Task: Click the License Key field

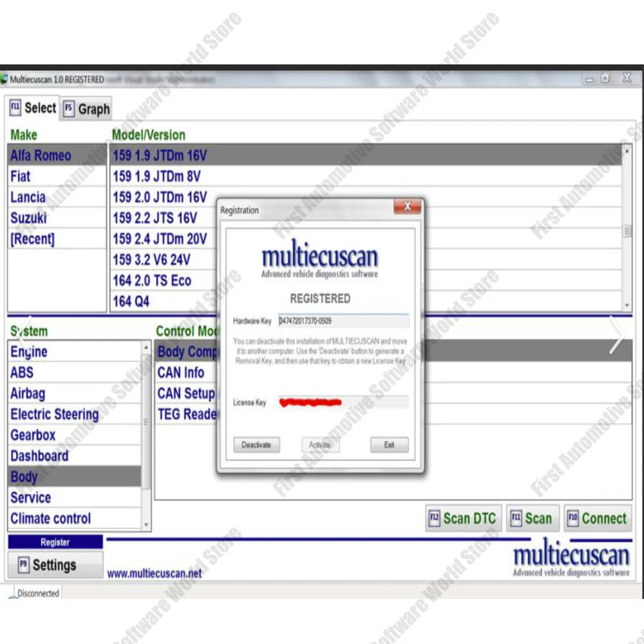Action: pyautogui.click(x=343, y=402)
